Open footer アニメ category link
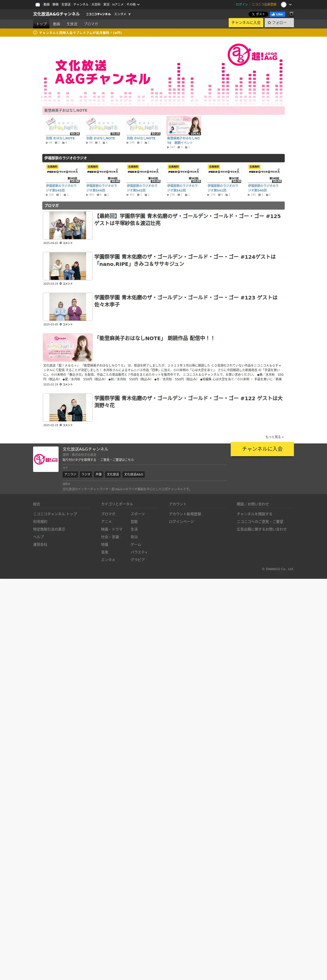Viewport: 327px width, 980px height. pyautogui.click(x=106, y=522)
